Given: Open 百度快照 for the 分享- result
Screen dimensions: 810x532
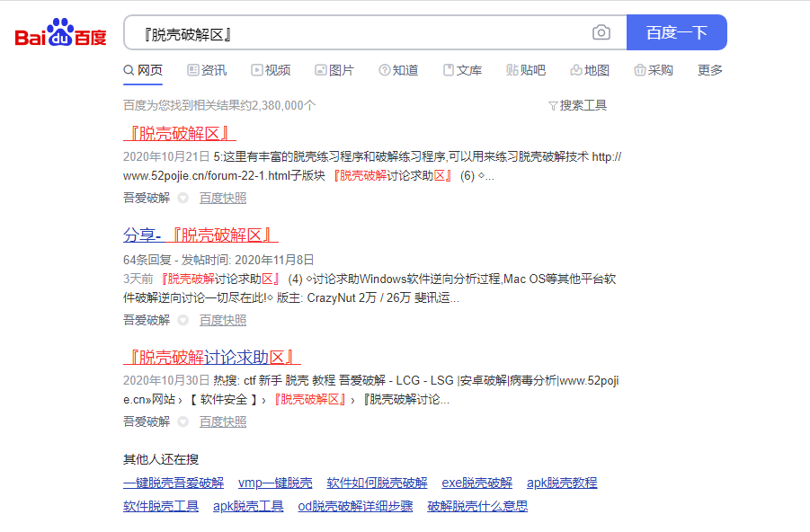Looking at the screenshot, I should [x=223, y=320].
